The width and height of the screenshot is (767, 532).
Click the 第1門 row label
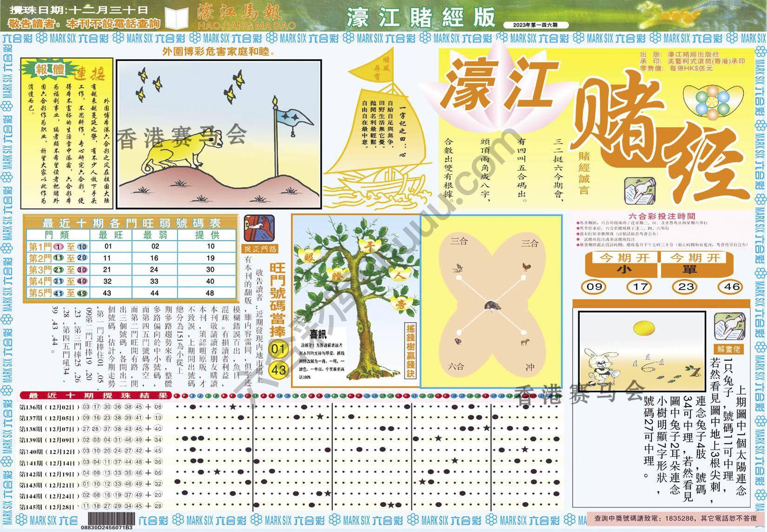pos(58,247)
